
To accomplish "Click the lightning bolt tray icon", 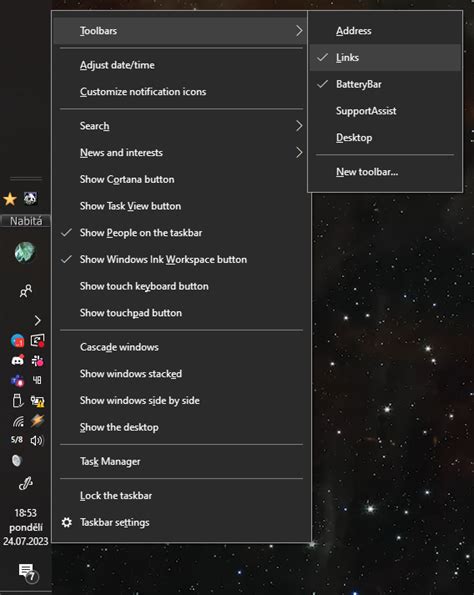I will 37,421.
